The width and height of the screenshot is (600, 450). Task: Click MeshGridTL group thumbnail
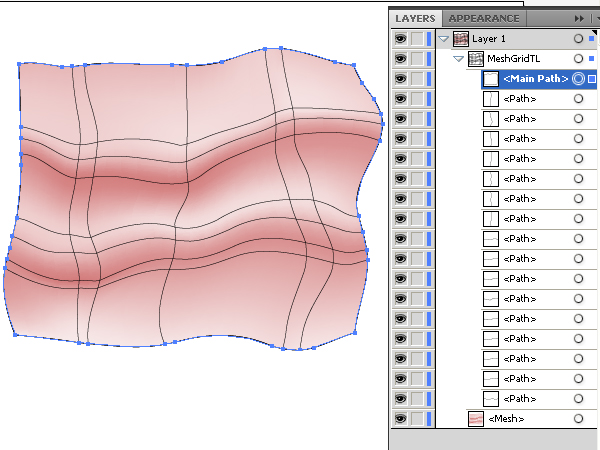tap(476, 59)
